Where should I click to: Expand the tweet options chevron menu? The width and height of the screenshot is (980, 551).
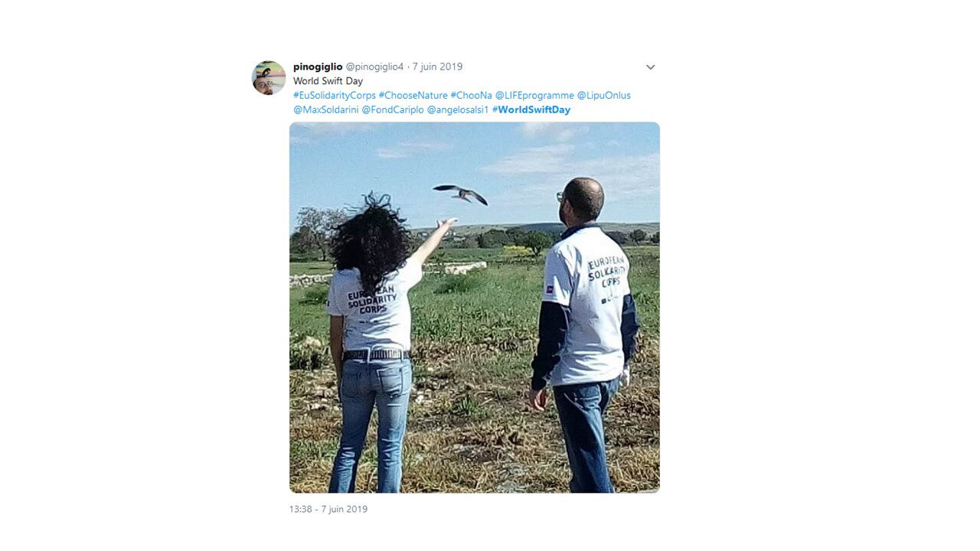click(650, 67)
